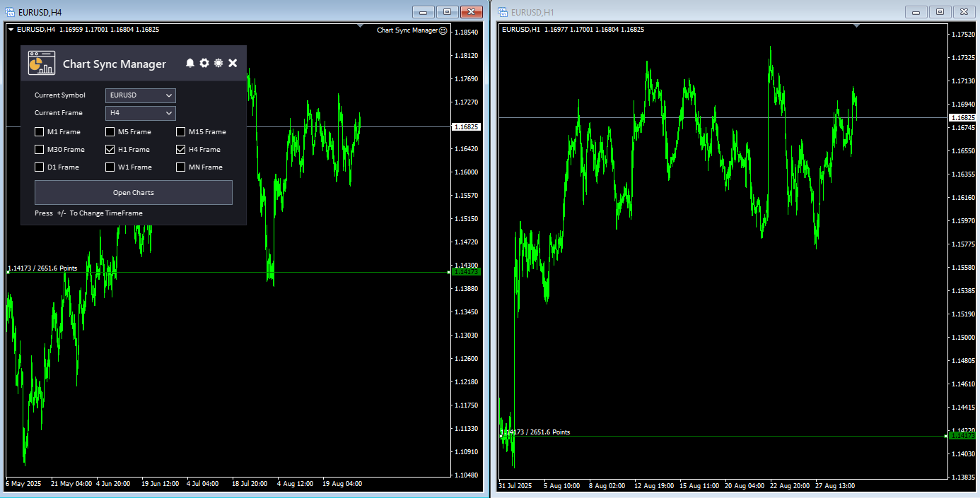Uncheck the H4 Frame checkbox
Image resolution: width=980 pixels, height=498 pixels.
pos(181,149)
